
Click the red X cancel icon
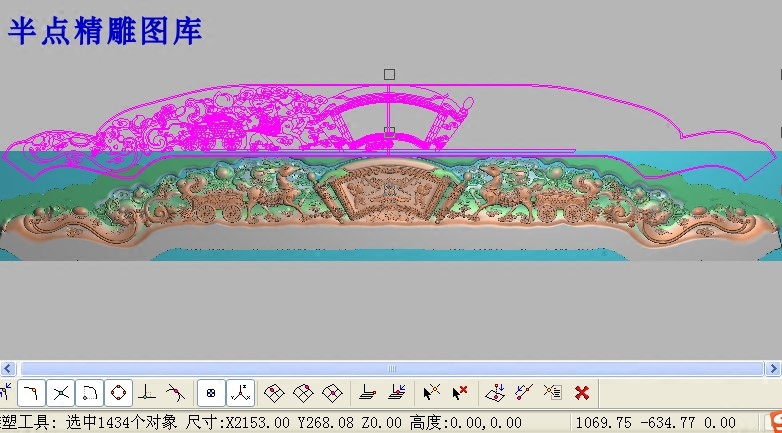point(582,393)
